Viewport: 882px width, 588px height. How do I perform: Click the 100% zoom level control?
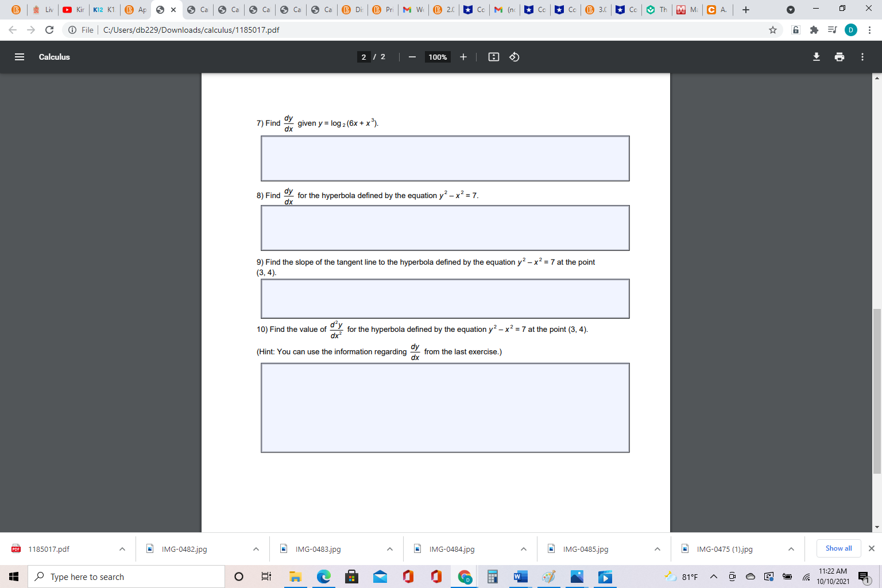(x=437, y=57)
